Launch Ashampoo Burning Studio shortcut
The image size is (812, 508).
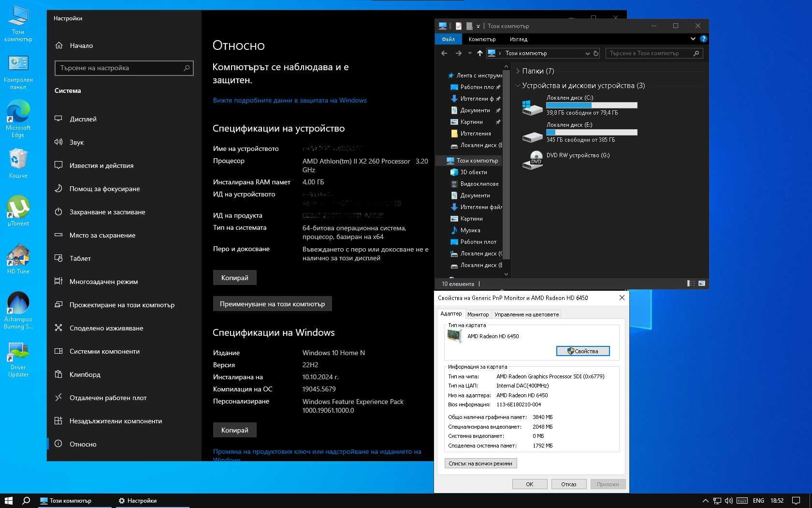coord(18,311)
